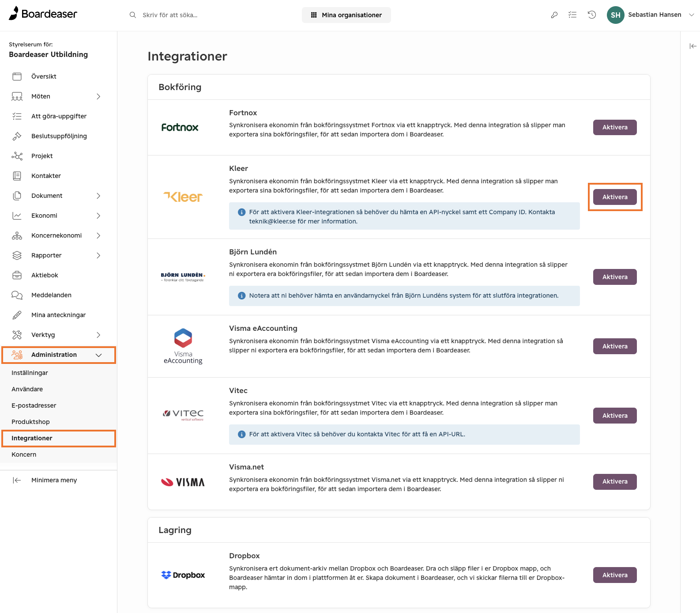This screenshot has height=613, width=700.
Task: Expand the Möten submenu chevron
Action: point(98,96)
